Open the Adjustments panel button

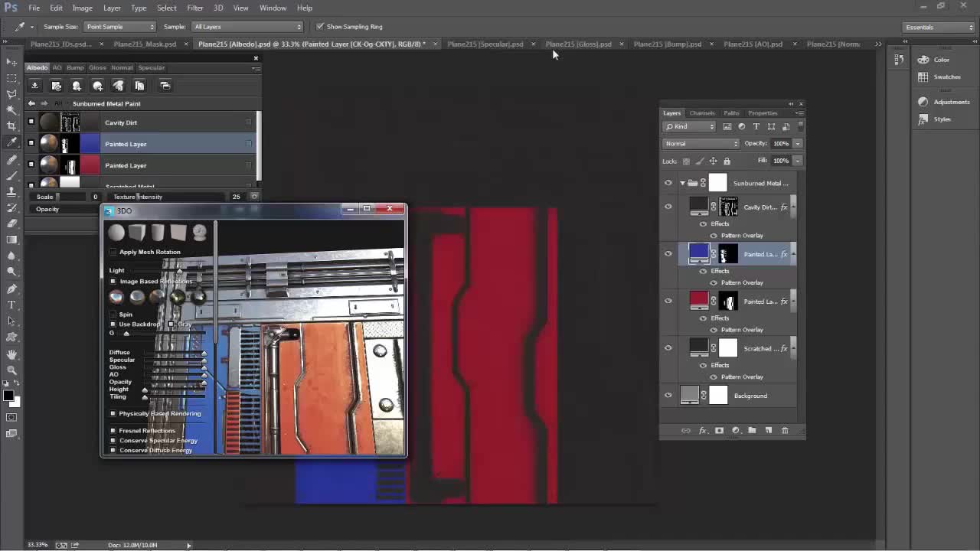click(x=943, y=102)
